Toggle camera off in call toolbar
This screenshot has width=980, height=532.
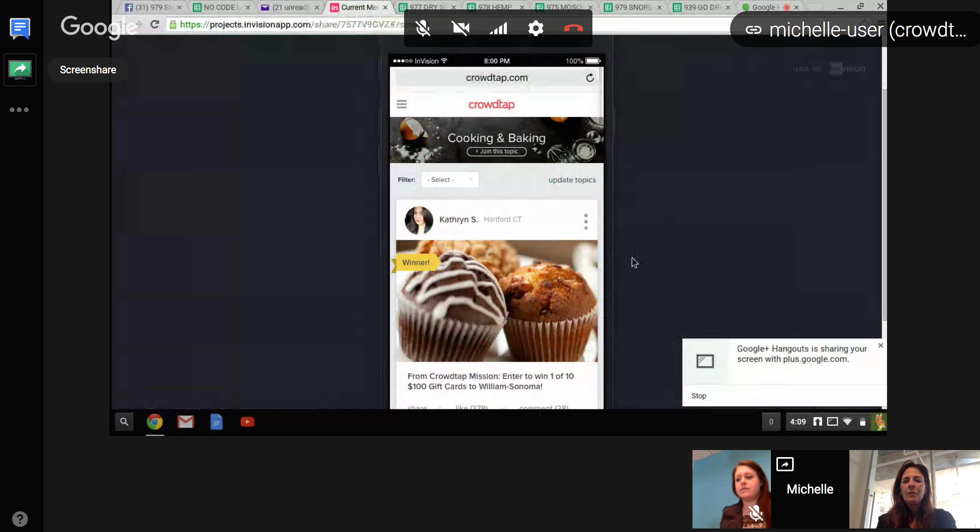click(x=461, y=28)
